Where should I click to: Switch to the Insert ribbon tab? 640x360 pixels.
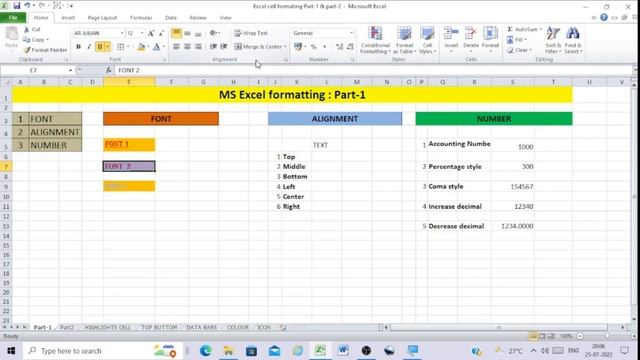tap(68, 18)
